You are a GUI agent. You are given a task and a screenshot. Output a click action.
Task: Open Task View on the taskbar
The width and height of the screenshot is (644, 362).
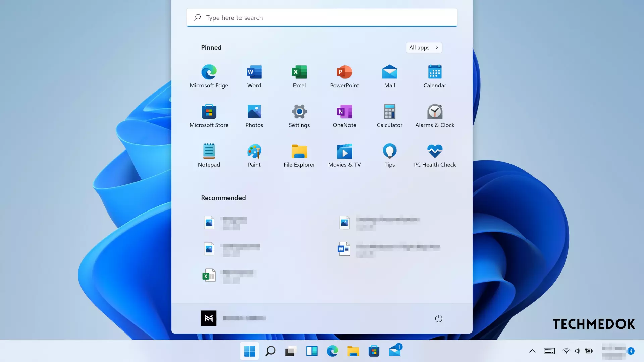tap(291, 351)
